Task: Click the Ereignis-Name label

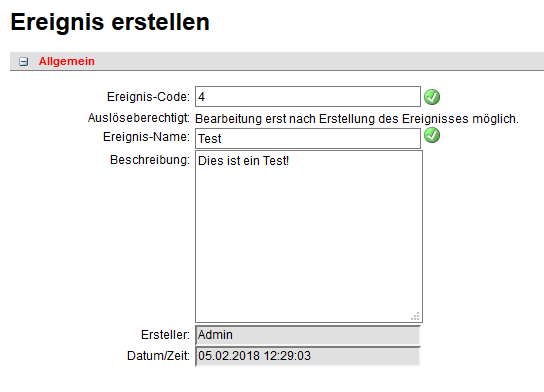Action: pyautogui.click(x=146, y=137)
